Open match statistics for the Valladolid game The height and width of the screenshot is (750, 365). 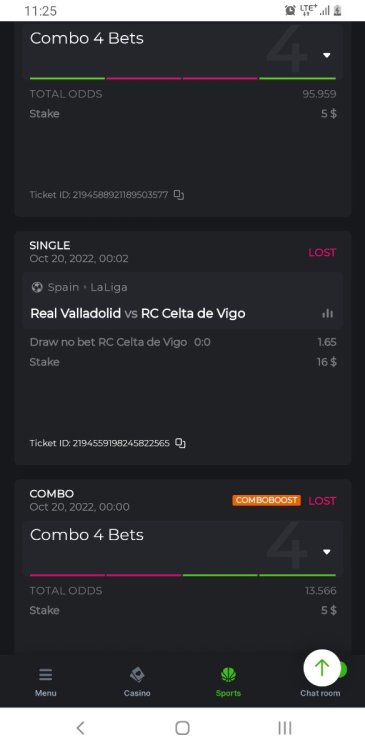pyautogui.click(x=328, y=313)
